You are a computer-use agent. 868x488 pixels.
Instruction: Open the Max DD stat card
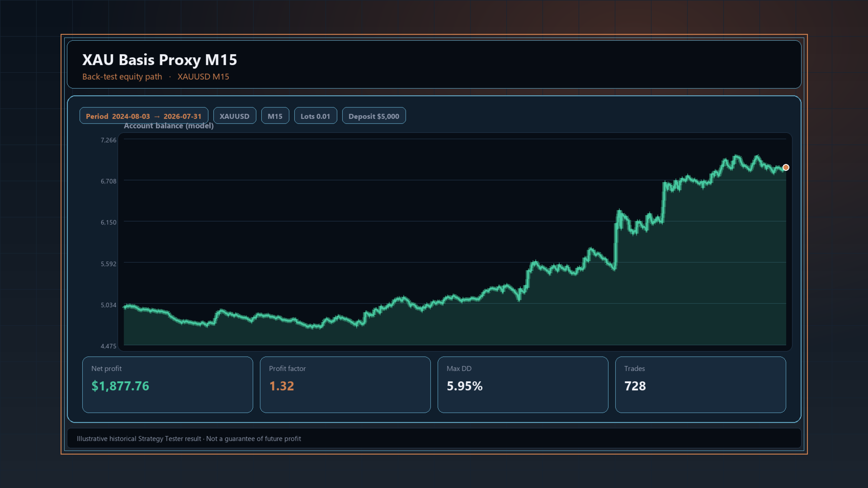[x=523, y=385]
